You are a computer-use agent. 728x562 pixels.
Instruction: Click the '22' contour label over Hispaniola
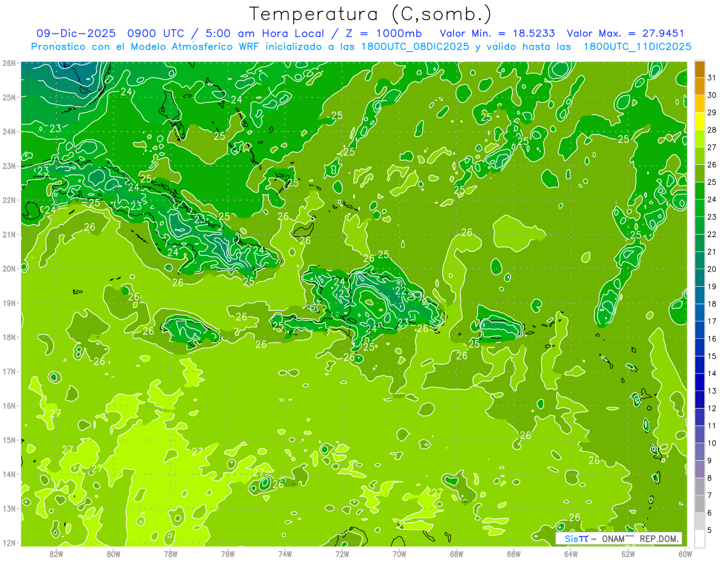(400, 290)
